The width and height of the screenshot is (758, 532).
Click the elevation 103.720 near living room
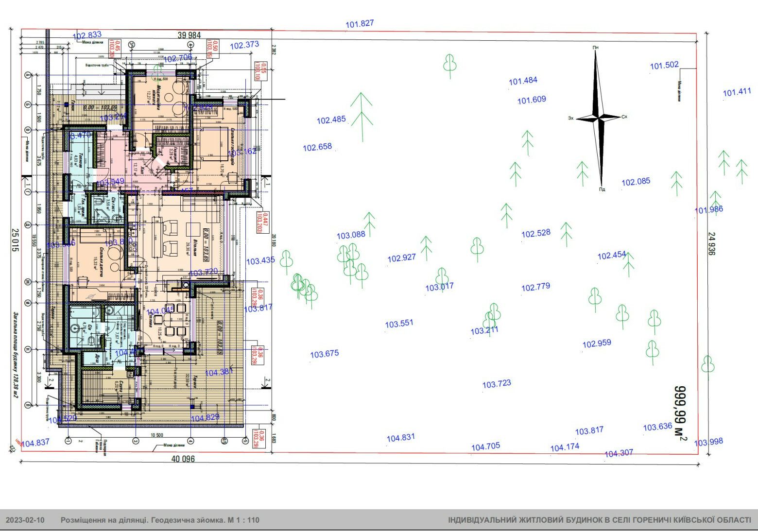point(204,273)
